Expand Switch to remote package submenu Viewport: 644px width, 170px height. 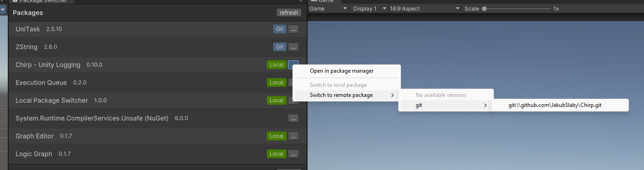pyautogui.click(x=346, y=95)
